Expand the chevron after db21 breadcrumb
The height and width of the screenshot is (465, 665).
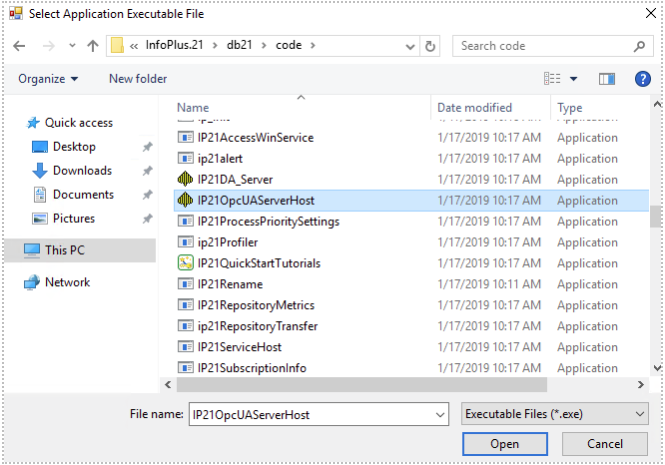coord(264,45)
